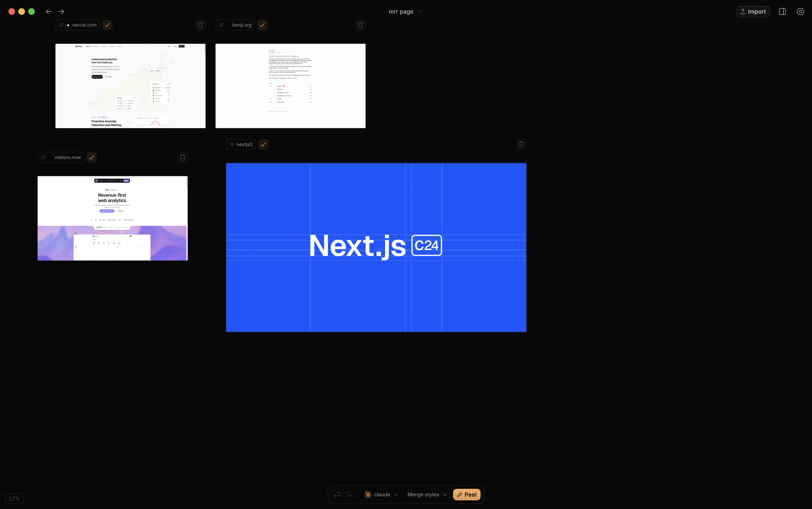Screen dimensions: 812x509
Task: Delete the benji.org card
Action: (x=360, y=25)
